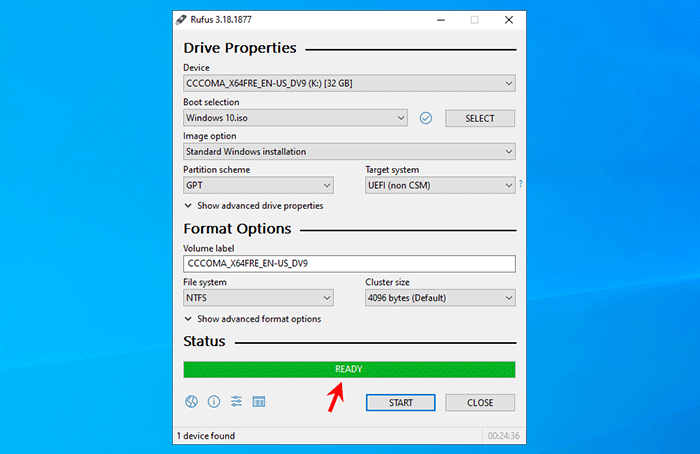This screenshot has height=454, width=700.
Task: Click the About information icon
Action: [x=214, y=401]
